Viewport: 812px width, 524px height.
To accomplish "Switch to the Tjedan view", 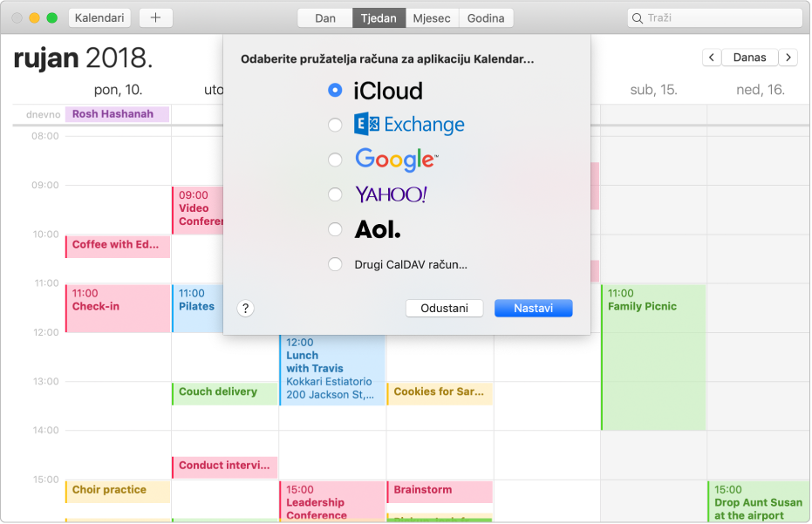I will 379,18.
